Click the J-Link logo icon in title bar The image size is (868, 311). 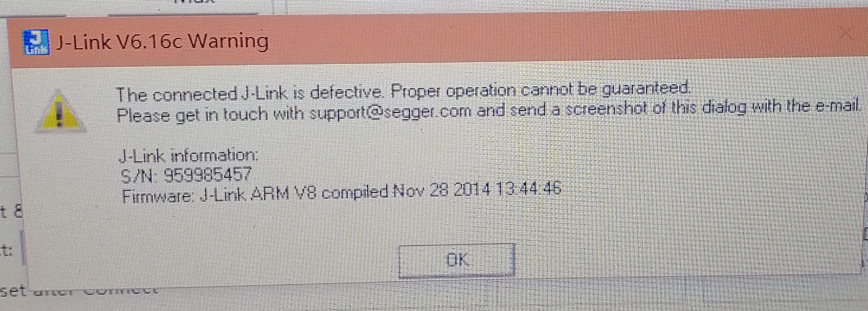coord(36,42)
